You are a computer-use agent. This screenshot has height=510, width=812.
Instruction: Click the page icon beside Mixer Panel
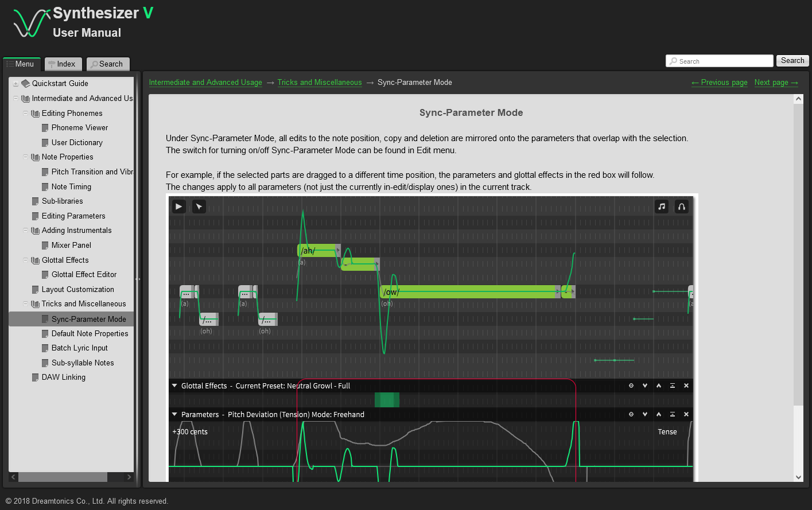(45, 246)
